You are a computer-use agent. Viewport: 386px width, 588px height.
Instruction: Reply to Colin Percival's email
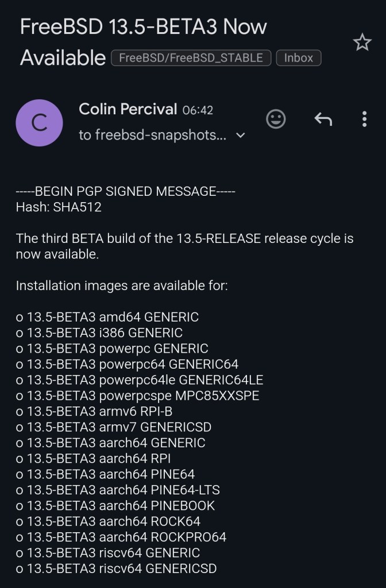(323, 119)
